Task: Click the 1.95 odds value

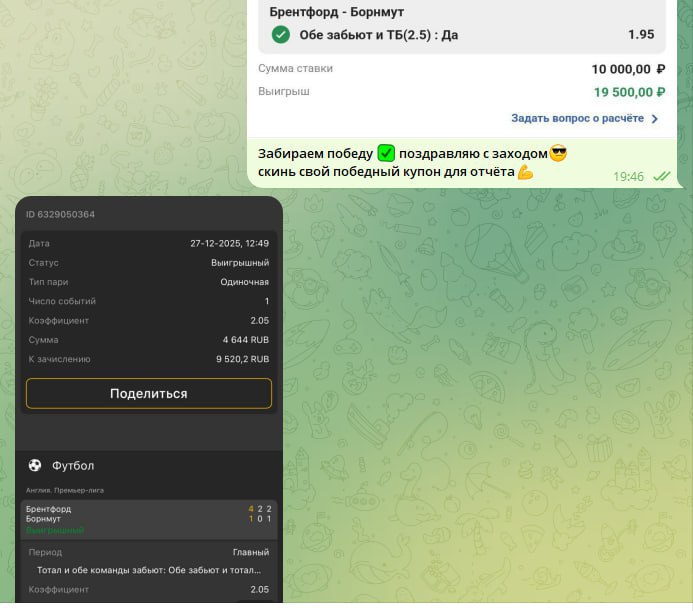Action: point(641,35)
